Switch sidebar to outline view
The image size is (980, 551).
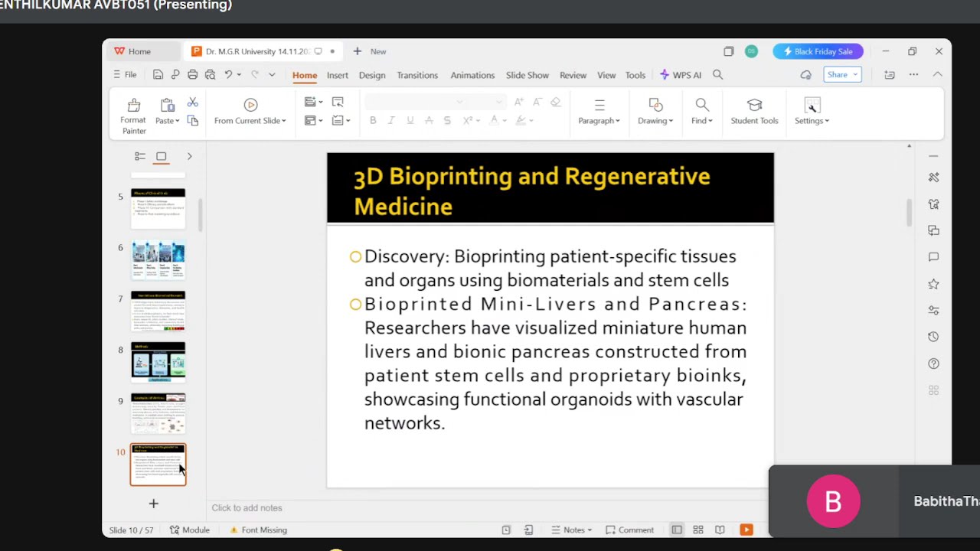tap(140, 156)
